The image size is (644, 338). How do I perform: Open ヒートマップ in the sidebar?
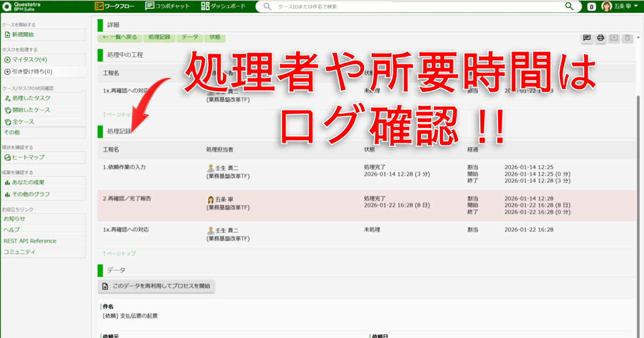43,157
